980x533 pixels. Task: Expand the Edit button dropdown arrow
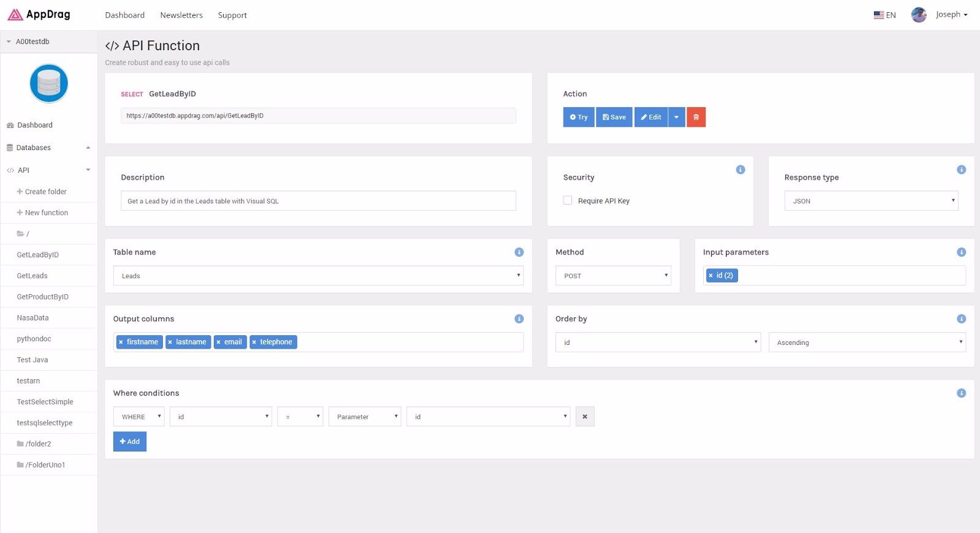pos(676,117)
